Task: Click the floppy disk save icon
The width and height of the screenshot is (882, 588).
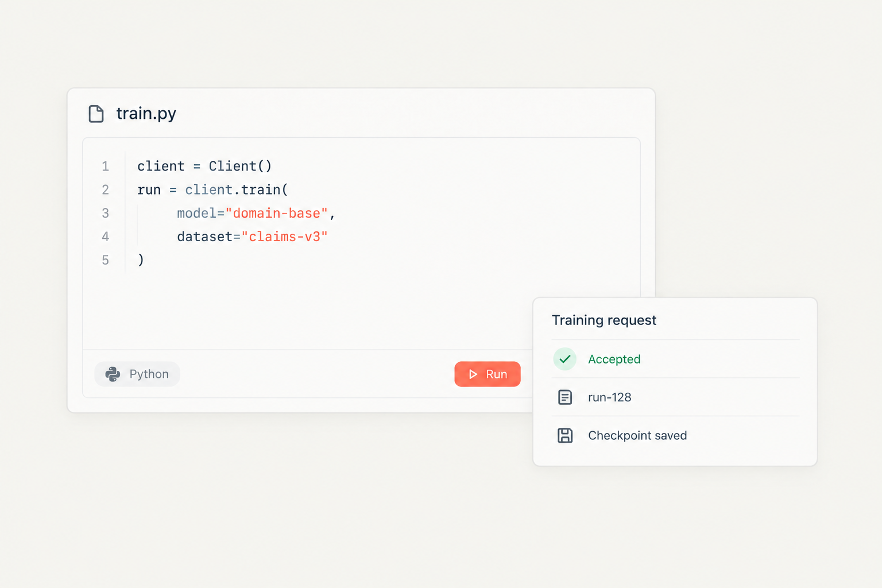Action: [565, 435]
